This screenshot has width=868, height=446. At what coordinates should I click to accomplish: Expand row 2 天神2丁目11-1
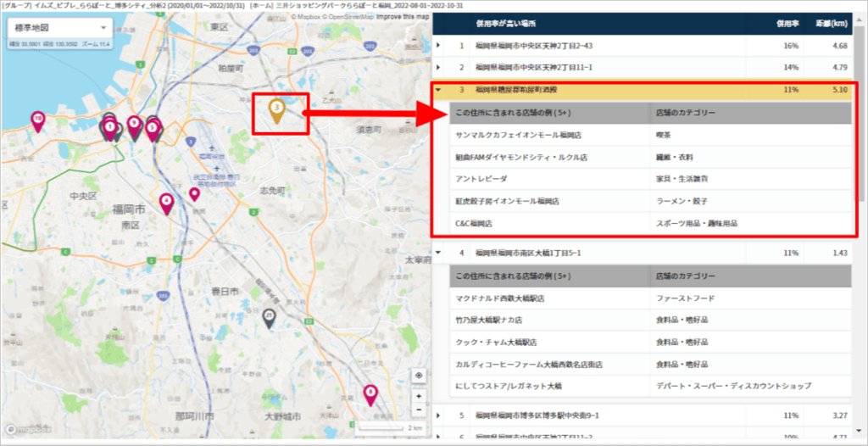coord(438,68)
